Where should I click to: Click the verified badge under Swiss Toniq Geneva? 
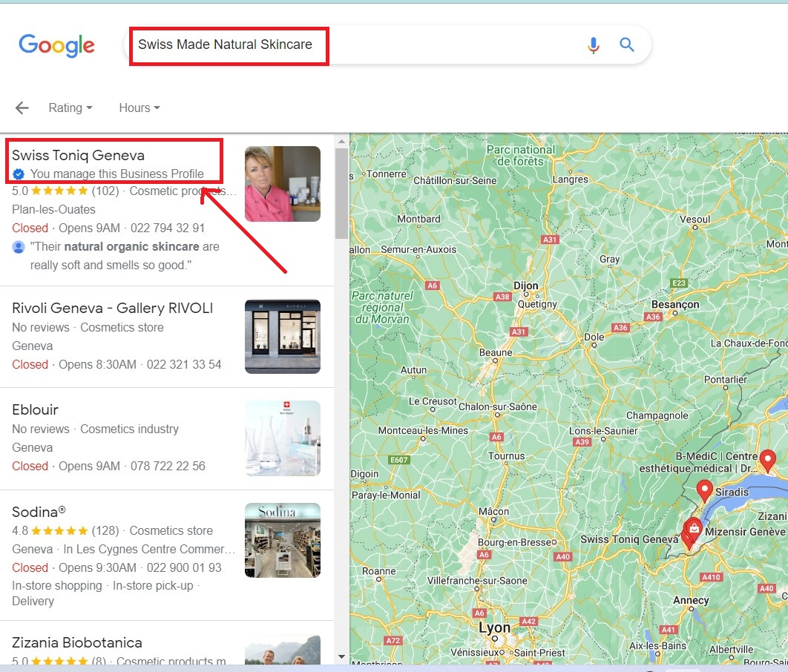pyautogui.click(x=19, y=174)
